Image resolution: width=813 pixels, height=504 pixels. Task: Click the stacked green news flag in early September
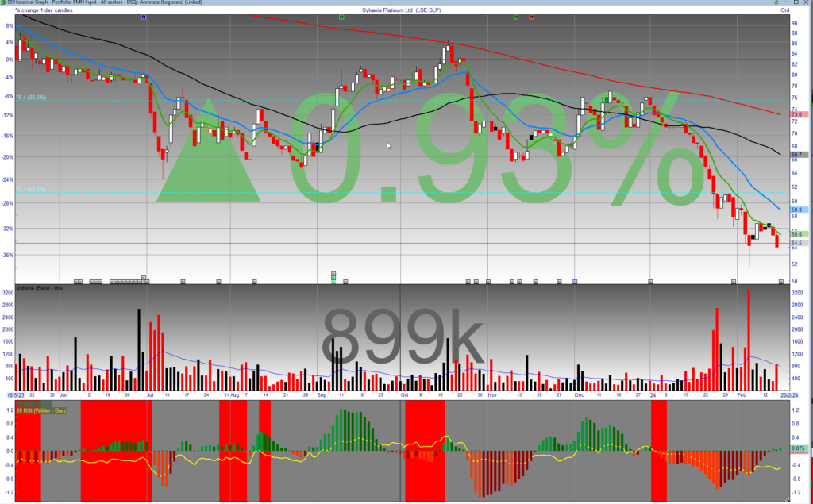pos(333,276)
